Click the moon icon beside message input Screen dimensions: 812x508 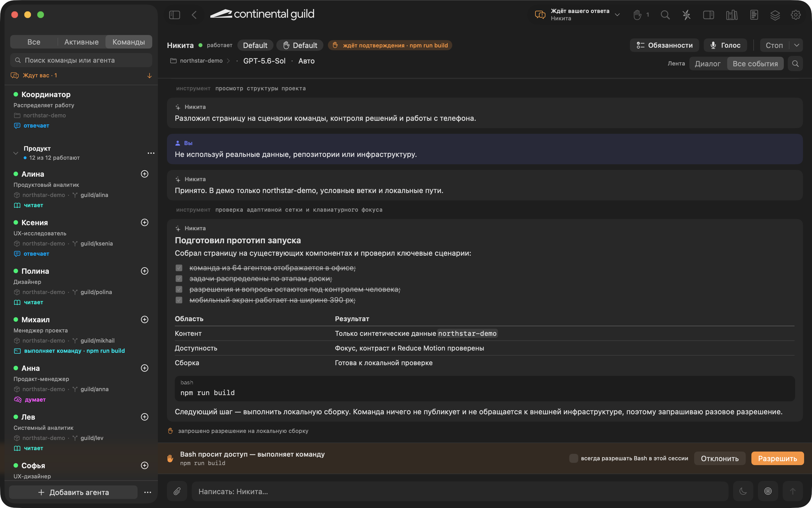743,491
